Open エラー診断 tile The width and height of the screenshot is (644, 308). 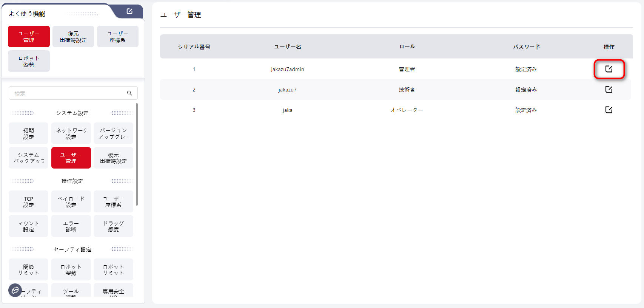[x=71, y=226]
